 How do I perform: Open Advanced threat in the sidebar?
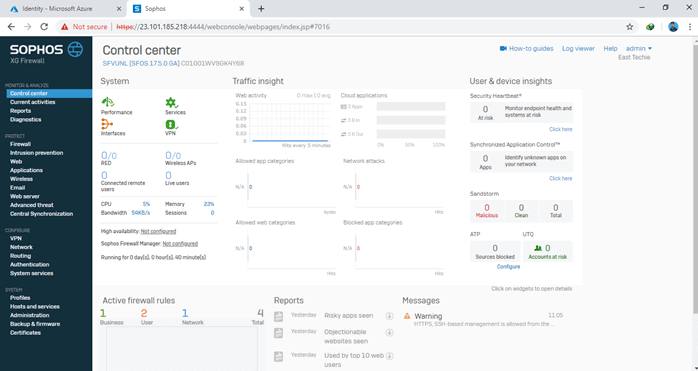pos(32,205)
